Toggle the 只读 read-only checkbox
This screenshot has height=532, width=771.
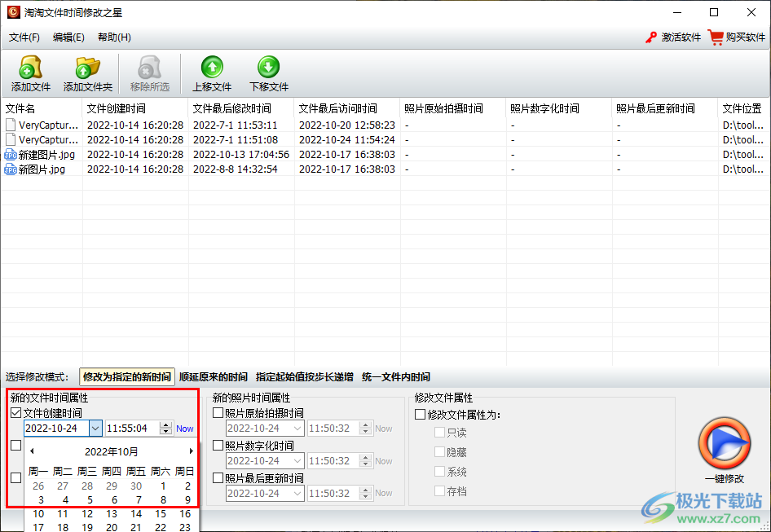(x=439, y=432)
